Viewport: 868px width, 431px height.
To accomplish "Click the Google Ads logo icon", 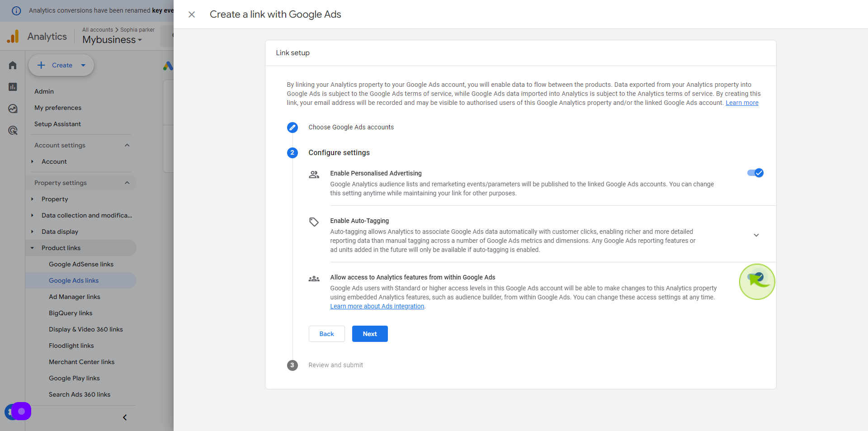I will tap(168, 66).
